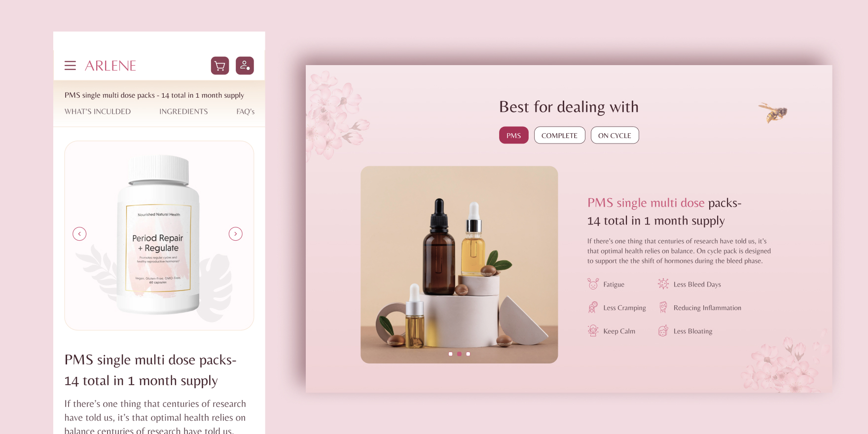Click the Less Bloating icon

tap(663, 331)
